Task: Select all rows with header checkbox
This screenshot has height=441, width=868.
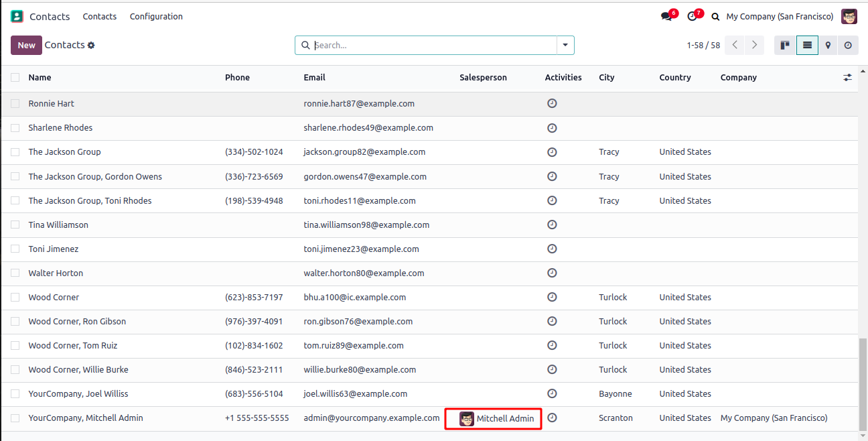Action: tap(15, 78)
